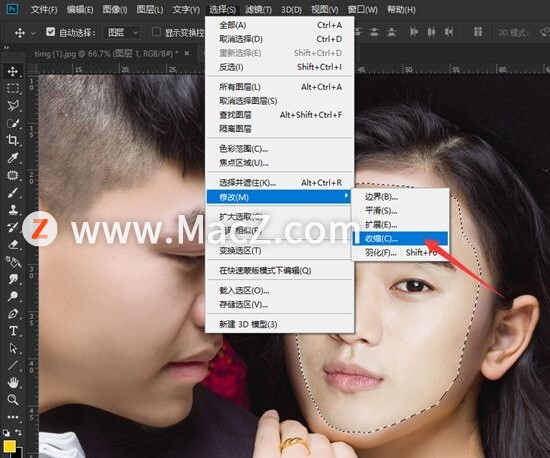The width and height of the screenshot is (550, 458).
Task: Select the Zoom tool
Action: (x=13, y=399)
